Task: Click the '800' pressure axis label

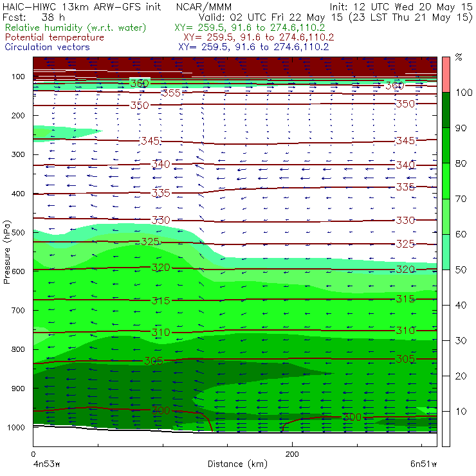Action: pyautogui.click(x=18, y=349)
